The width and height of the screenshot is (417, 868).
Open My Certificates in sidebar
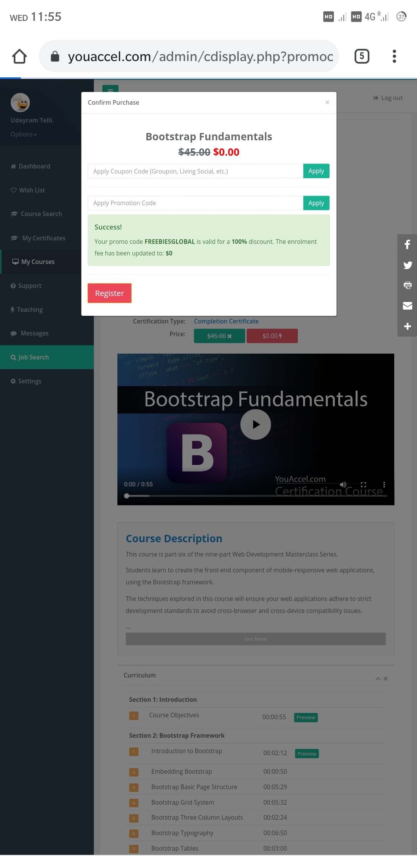click(43, 238)
